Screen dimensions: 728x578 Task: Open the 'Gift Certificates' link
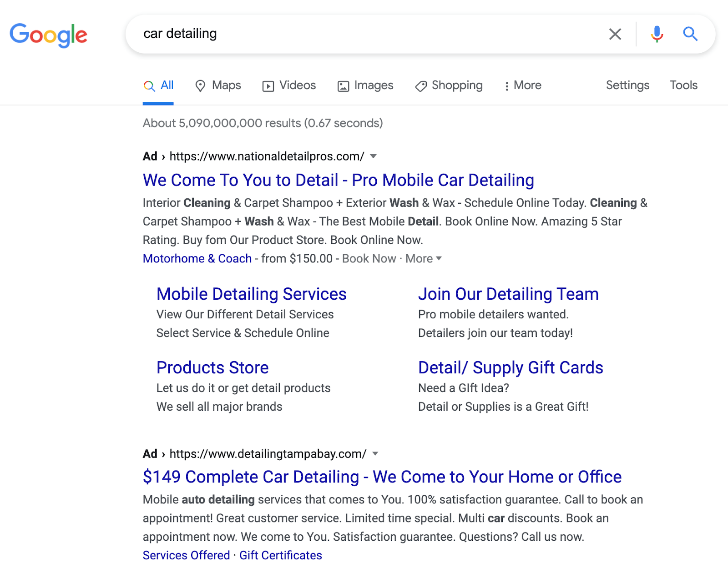tap(281, 555)
